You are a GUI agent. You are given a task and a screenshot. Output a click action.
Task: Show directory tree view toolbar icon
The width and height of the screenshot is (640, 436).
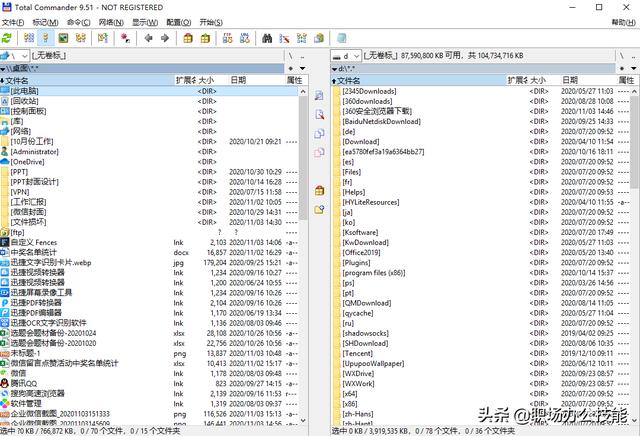tap(81, 38)
